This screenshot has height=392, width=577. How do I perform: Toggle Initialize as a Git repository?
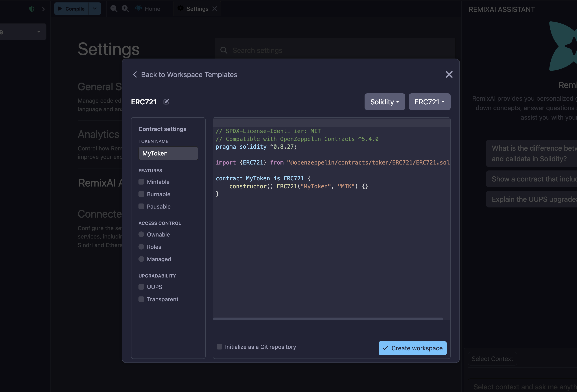point(219,347)
